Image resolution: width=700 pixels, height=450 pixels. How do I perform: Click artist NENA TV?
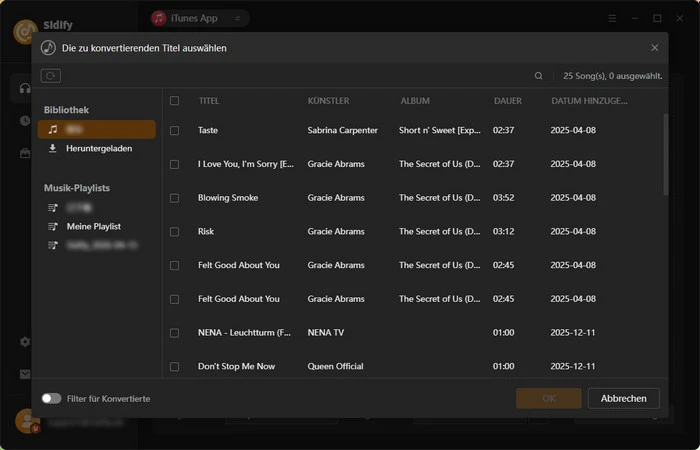pyautogui.click(x=325, y=333)
